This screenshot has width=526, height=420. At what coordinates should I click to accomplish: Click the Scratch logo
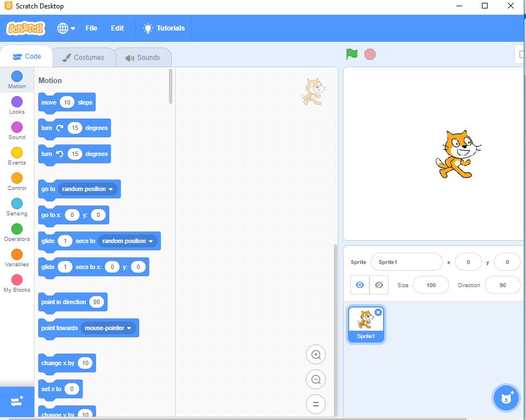click(25, 28)
